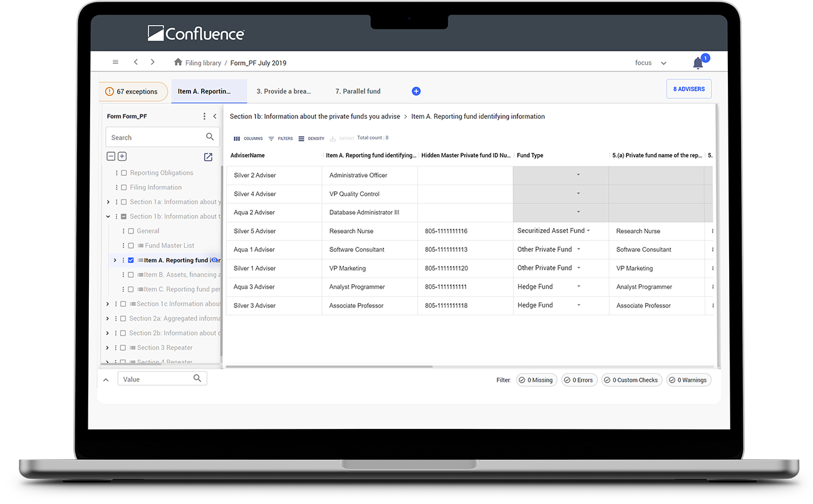Check Item B. Assets, financing checkbox
813x504 pixels.
(131, 275)
